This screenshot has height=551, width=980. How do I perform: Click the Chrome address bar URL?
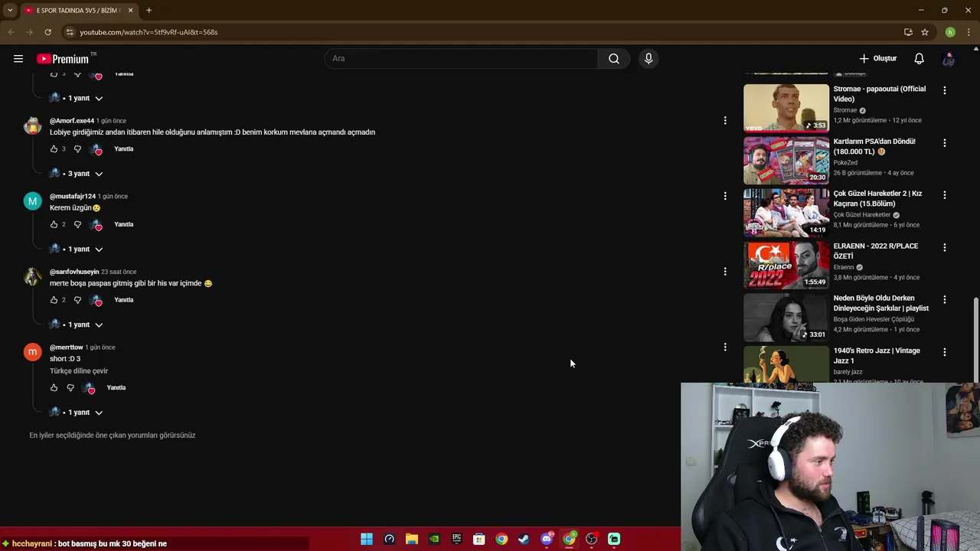(149, 32)
